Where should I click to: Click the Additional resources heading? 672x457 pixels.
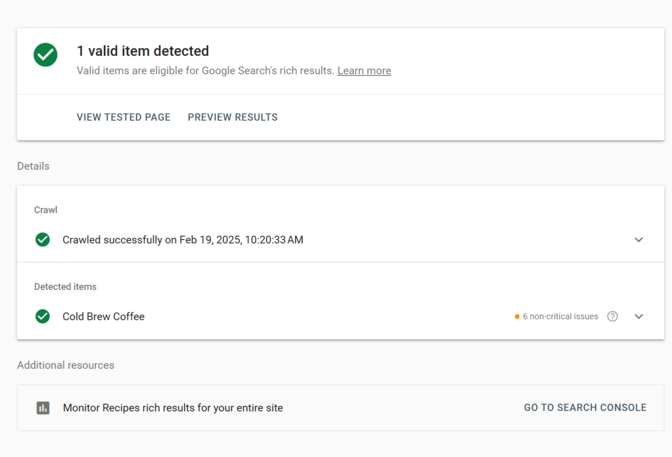(65, 365)
